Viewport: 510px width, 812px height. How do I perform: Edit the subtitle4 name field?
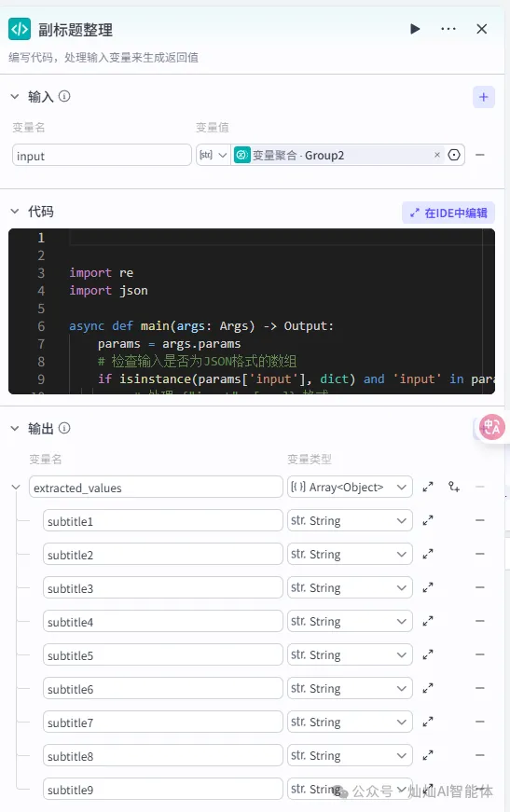pyautogui.click(x=162, y=622)
